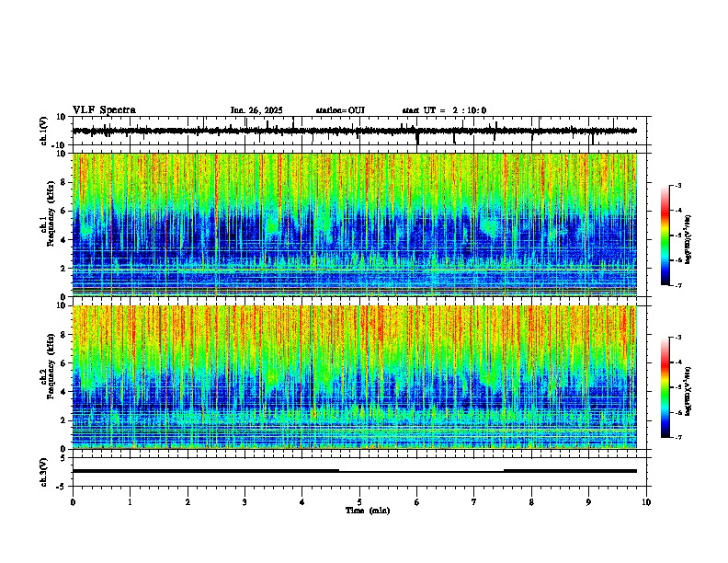Click the time axis tick label "7"
This screenshot has width=728, height=563.
click(x=474, y=502)
